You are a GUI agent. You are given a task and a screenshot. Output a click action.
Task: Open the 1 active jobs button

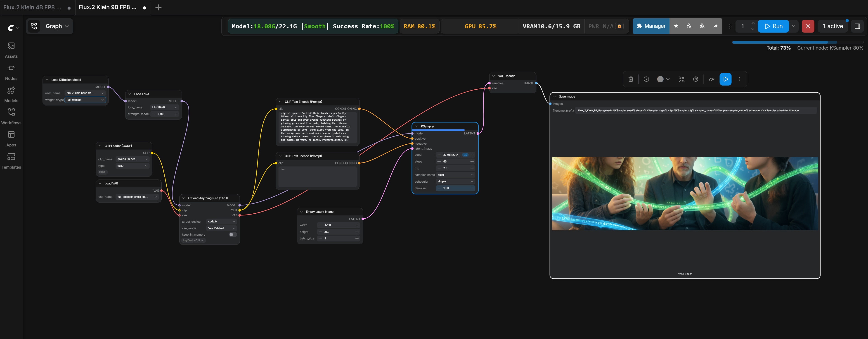tap(833, 26)
